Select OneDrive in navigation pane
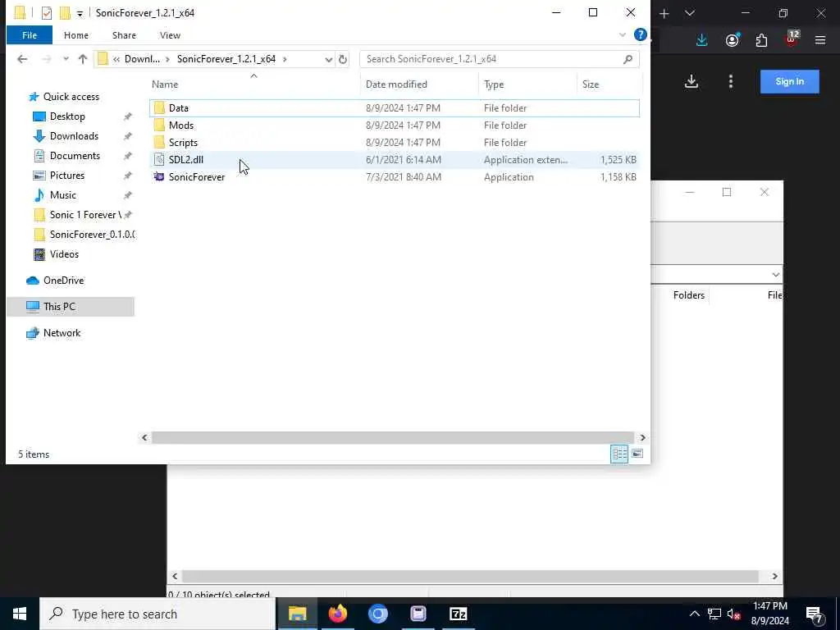The image size is (840, 630). pyautogui.click(x=63, y=281)
